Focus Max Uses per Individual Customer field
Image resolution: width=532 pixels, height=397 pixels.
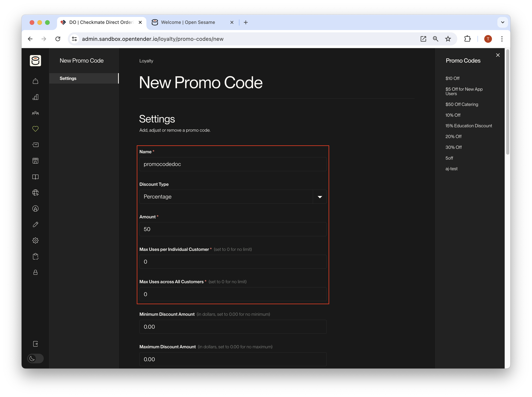point(233,262)
